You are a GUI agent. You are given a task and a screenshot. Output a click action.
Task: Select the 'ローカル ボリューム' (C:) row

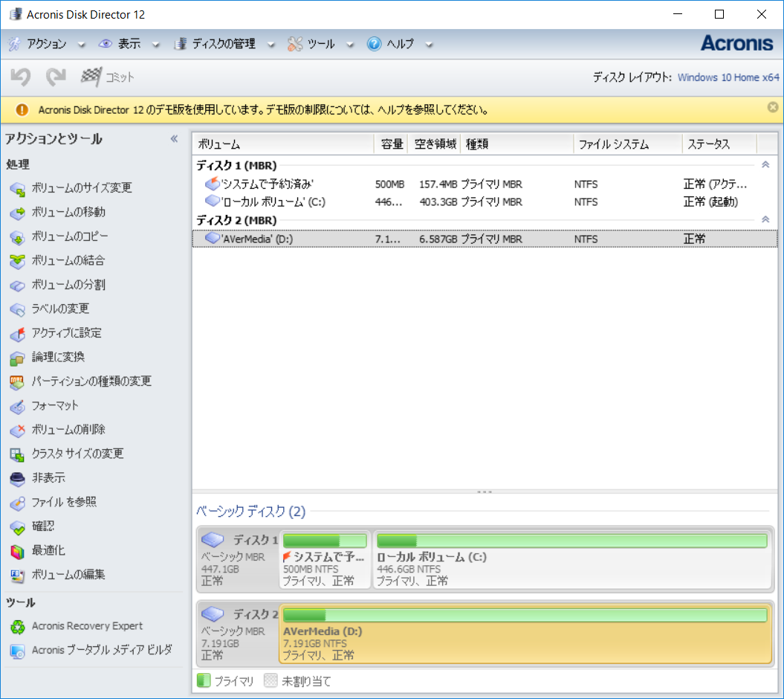point(484,202)
